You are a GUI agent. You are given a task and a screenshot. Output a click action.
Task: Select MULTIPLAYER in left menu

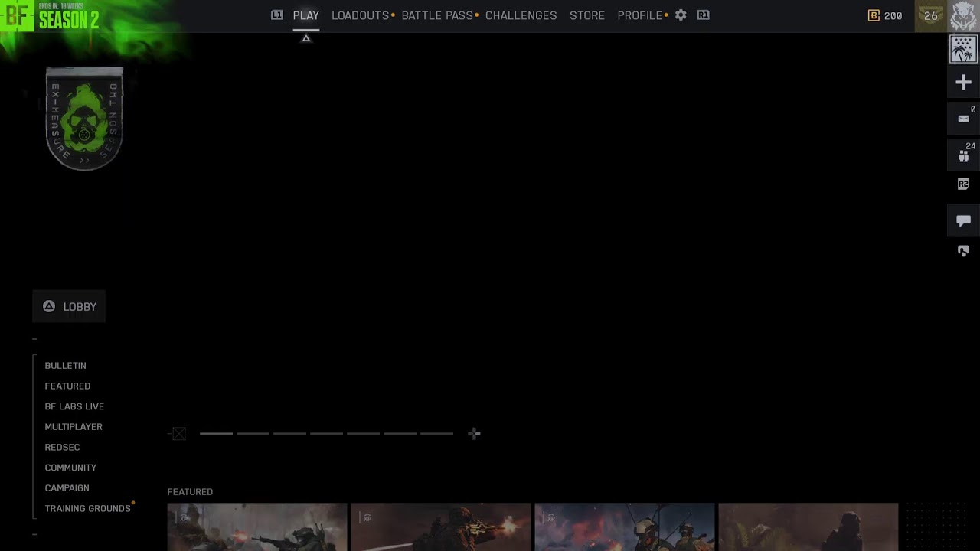pyautogui.click(x=73, y=427)
